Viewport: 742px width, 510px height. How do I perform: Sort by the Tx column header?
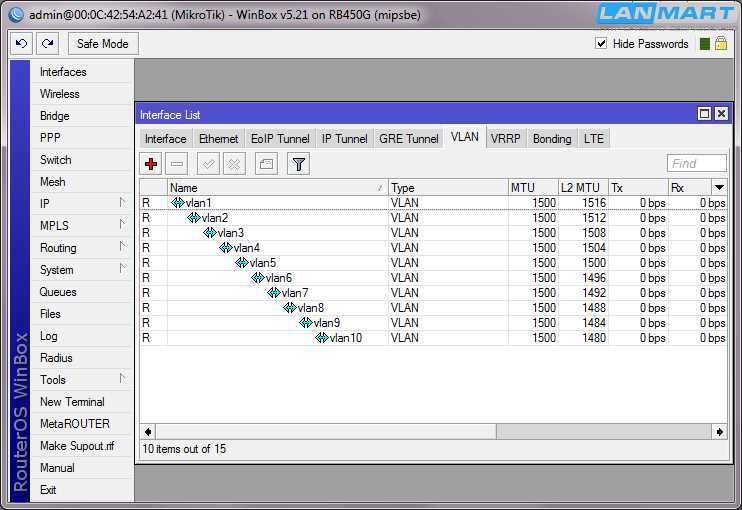tap(638, 188)
